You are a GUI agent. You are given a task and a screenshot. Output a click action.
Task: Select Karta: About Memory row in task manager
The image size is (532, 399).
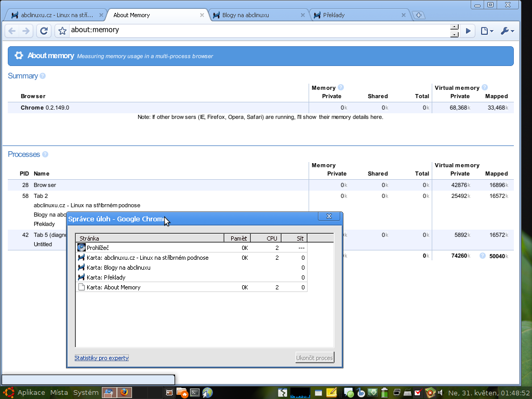point(192,287)
